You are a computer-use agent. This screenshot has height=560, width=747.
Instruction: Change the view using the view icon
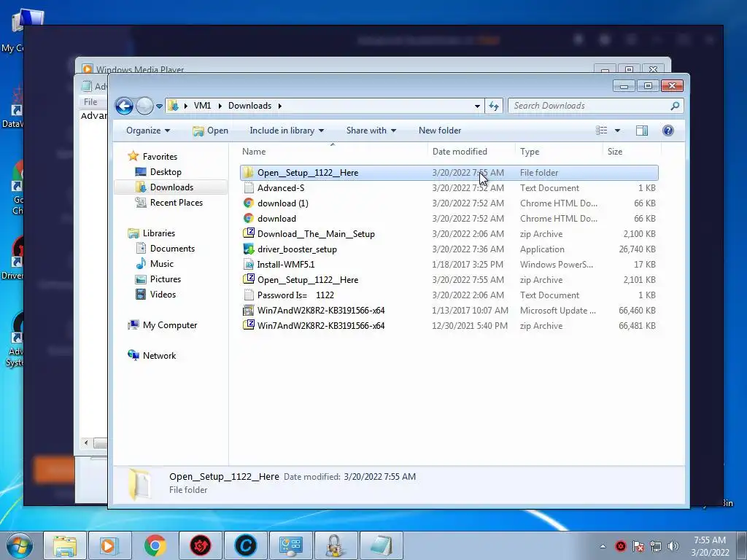coord(602,131)
